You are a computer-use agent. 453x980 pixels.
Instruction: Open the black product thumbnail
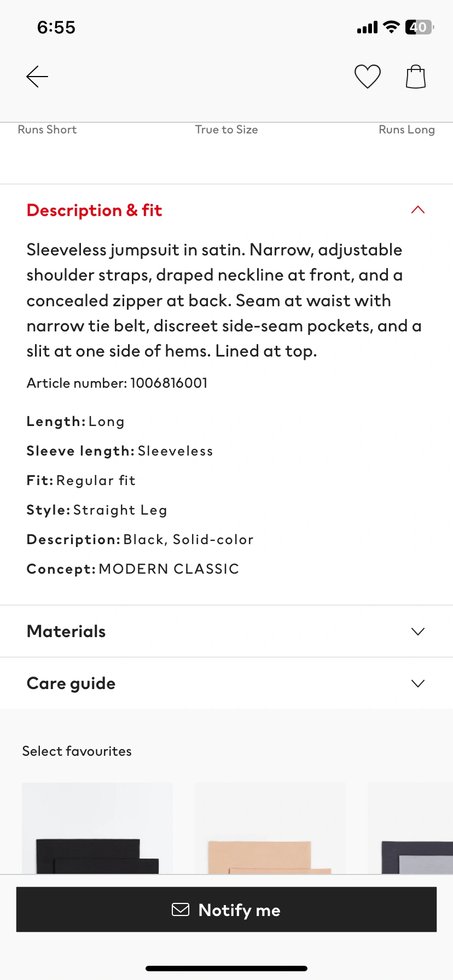click(x=97, y=829)
